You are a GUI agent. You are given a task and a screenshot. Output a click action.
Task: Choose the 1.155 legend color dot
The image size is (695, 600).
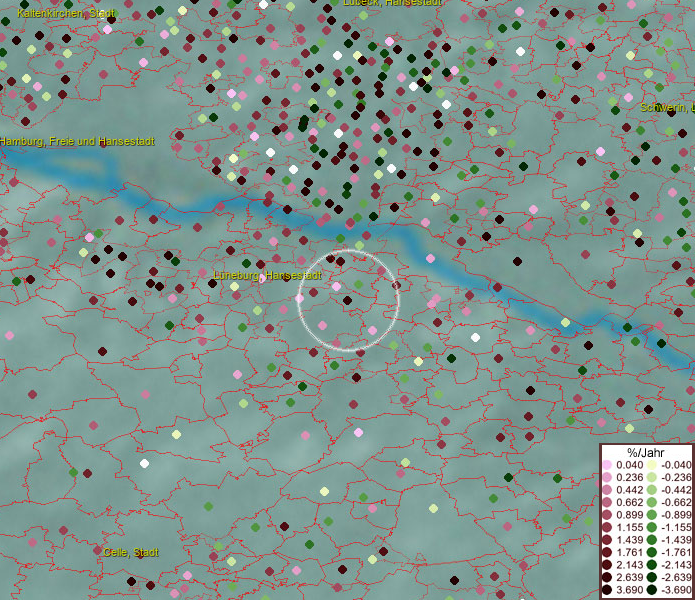coord(607,527)
